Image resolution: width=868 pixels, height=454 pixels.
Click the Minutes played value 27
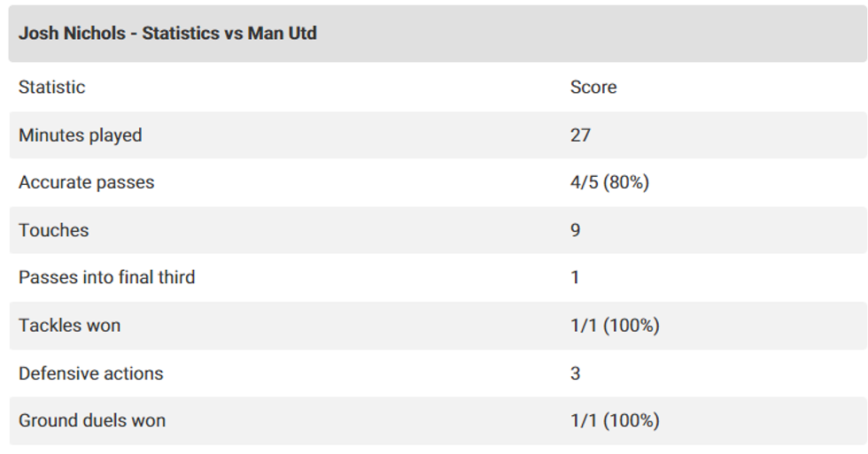click(x=580, y=135)
